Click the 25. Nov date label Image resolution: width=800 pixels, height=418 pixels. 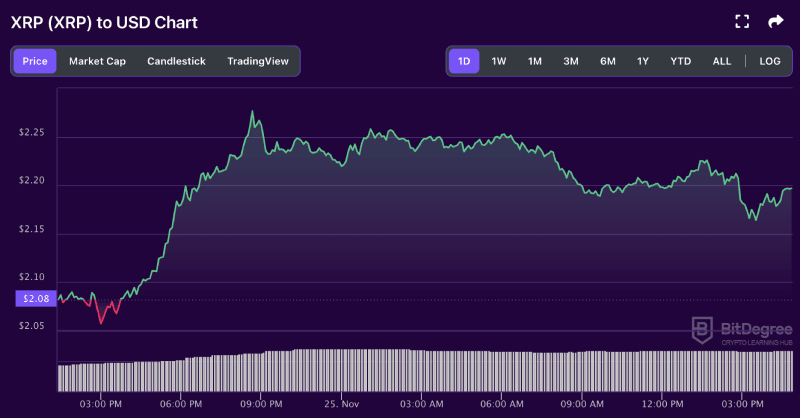(x=341, y=404)
